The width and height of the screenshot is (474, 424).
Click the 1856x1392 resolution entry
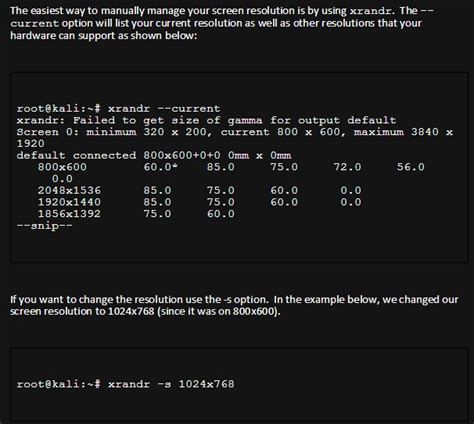[x=69, y=214]
